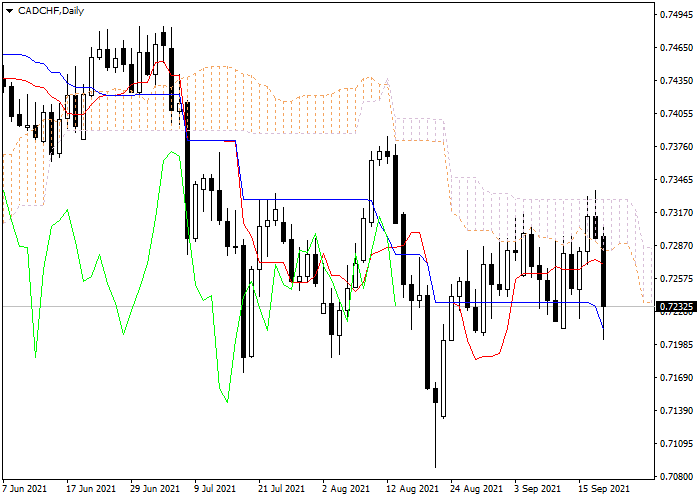Image resolution: width=700 pixels, height=500 pixels.
Task: Click price axis label 0.71095
Action: (x=676, y=444)
